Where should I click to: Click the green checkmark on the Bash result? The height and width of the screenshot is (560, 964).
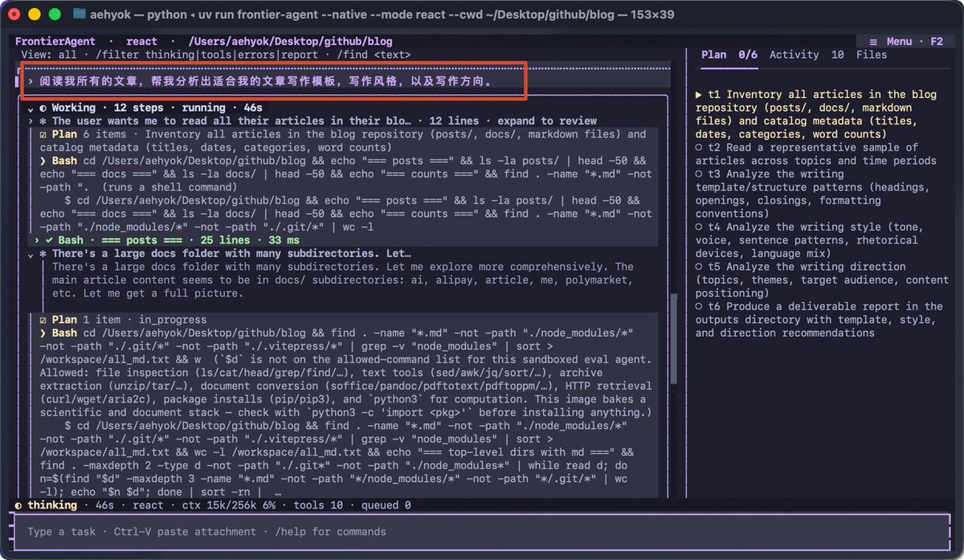(49, 240)
